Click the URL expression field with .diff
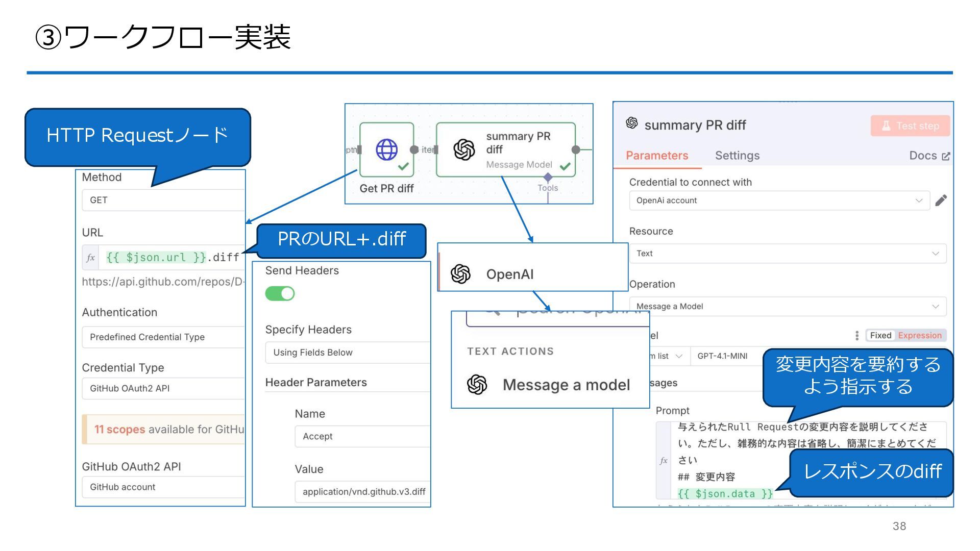This screenshot has height=551, width=980. click(x=173, y=258)
